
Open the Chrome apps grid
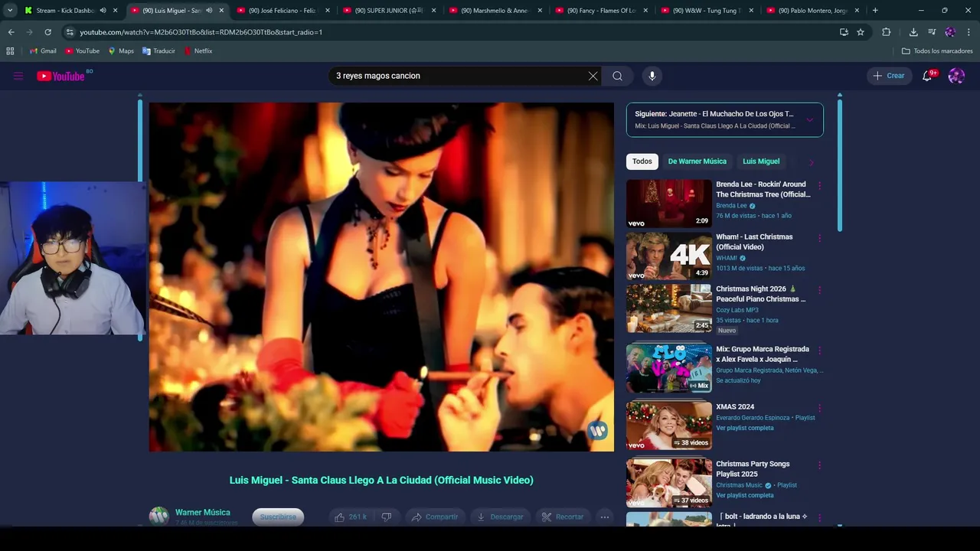(10, 51)
